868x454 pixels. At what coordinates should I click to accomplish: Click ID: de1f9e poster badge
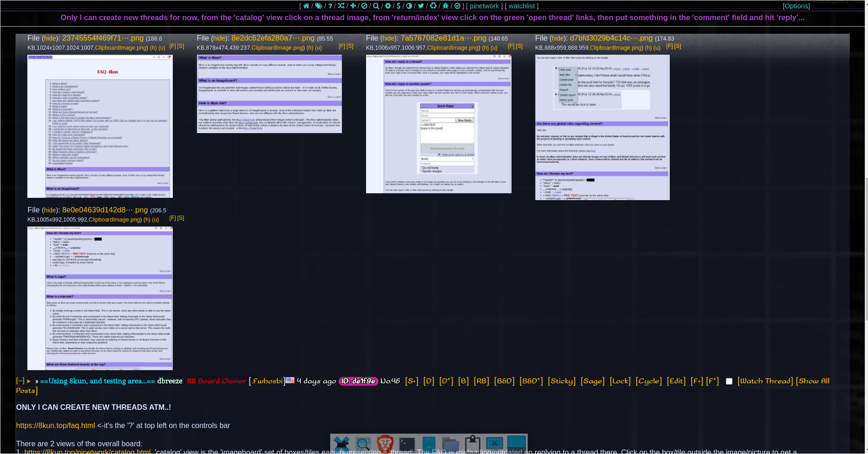point(358,381)
